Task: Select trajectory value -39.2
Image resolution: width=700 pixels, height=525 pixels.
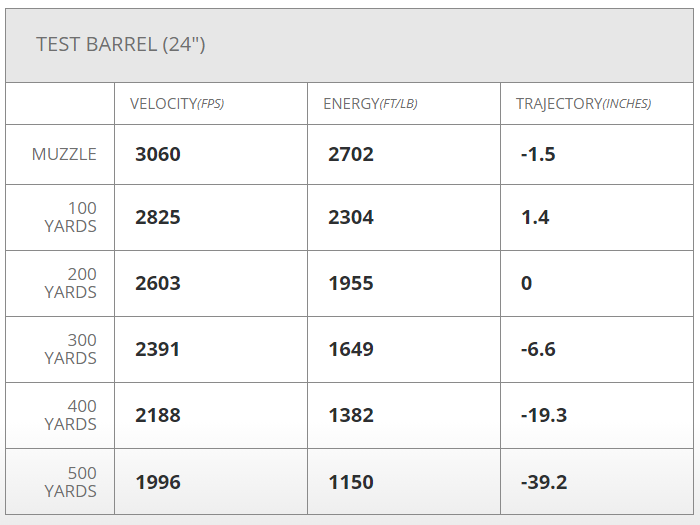Action: 544,482
